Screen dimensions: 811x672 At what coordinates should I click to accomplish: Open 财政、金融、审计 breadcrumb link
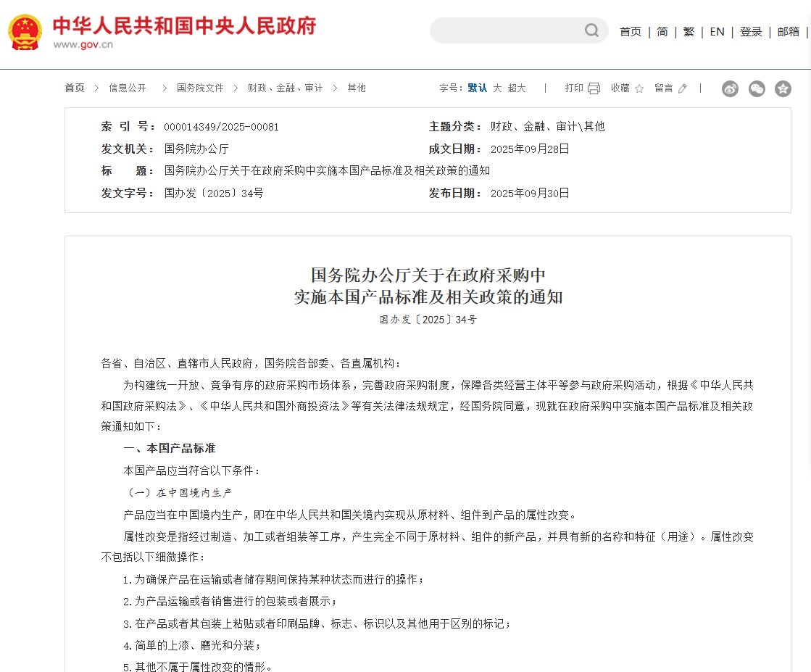click(x=285, y=88)
